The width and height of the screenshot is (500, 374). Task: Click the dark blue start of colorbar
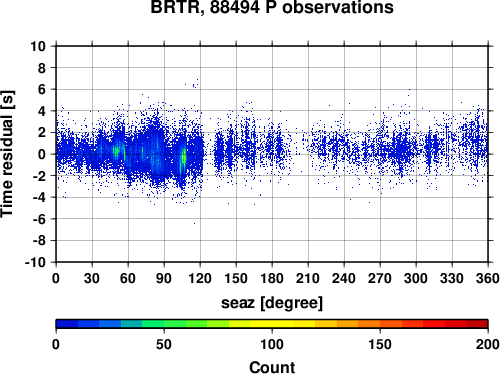click(x=67, y=324)
